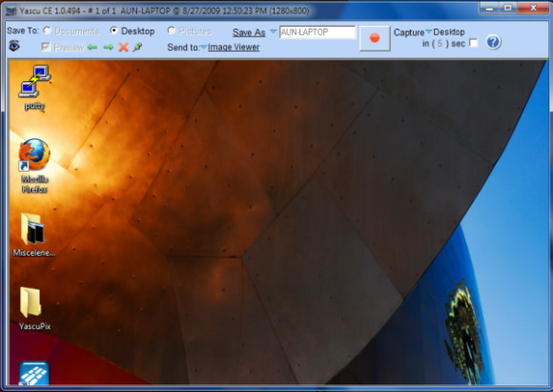Image resolution: width=553 pixels, height=392 pixels.
Task: Click the AUN-LAPTOP filename field
Action: tap(317, 32)
